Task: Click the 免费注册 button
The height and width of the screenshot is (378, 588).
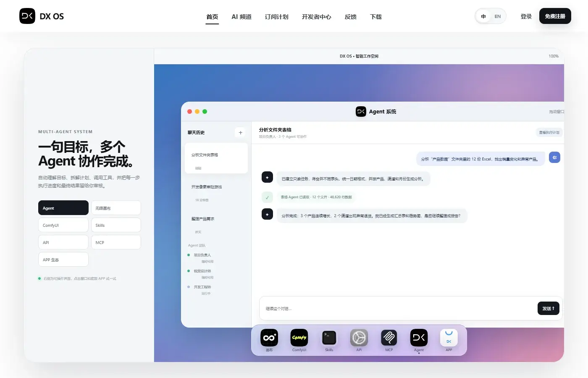Action: coord(555,16)
